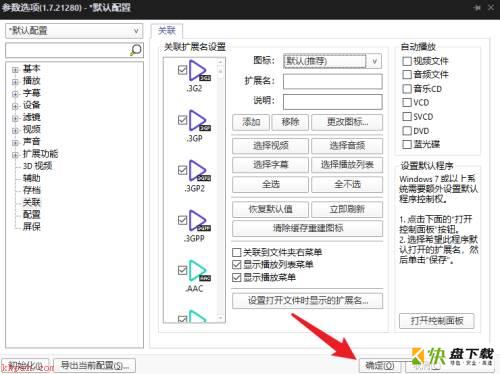The width and height of the screenshot is (500, 374).
Task: Select 3D 视频 in the tree
Action: 37,166
